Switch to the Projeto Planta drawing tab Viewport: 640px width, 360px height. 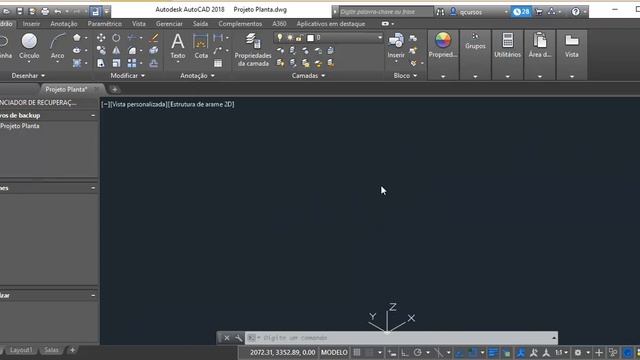coord(66,89)
